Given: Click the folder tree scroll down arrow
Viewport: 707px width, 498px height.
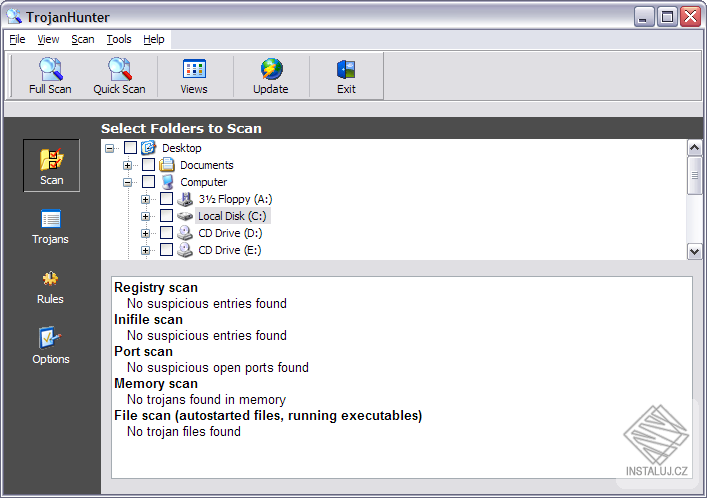Looking at the screenshot, I should pos(694,252).
